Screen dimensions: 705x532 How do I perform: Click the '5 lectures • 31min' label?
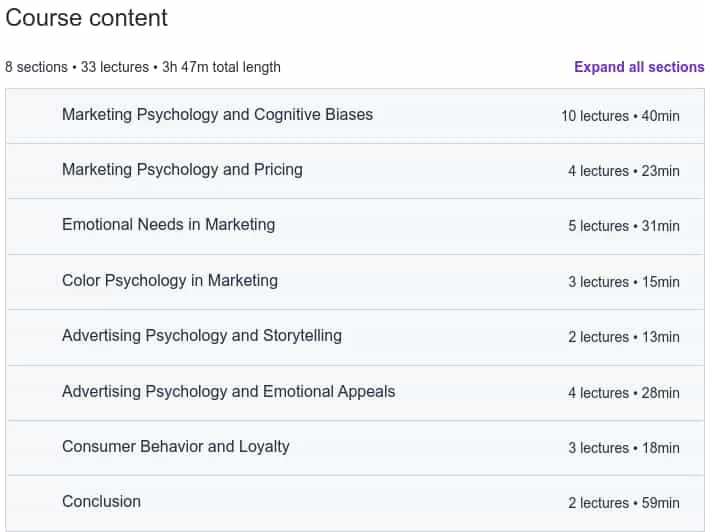624,226
